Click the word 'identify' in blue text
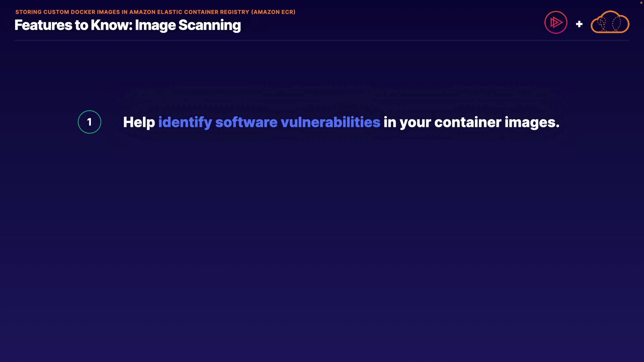This screenshot has width=644, height=362. pyautogui.click(x=185, y=122)
